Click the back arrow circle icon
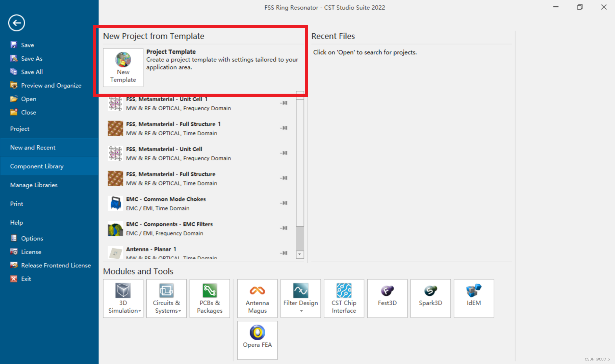The width and height of the screenshot is (615, 364). point(17,23)
